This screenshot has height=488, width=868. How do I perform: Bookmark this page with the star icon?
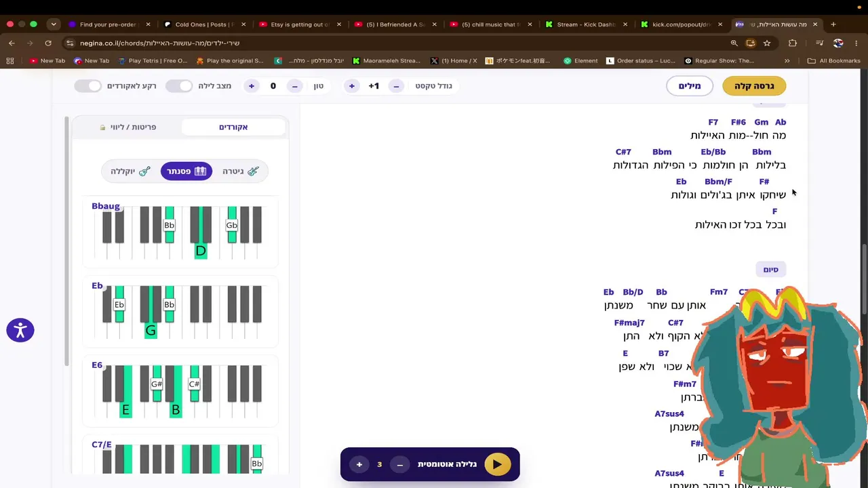click(x=767, y=43)
